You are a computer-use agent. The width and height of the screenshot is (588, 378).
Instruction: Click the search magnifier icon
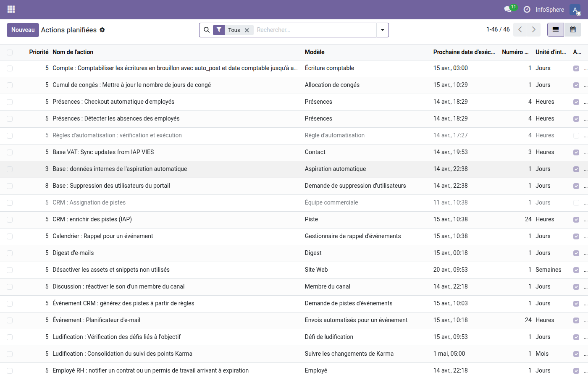point(207,30)
